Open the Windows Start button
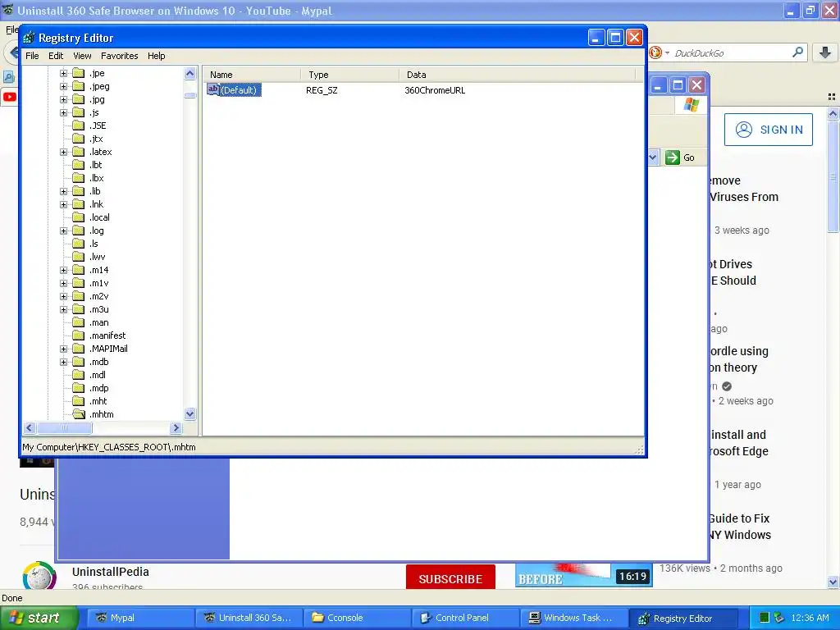The width and height of the screenshot is (840, 630). (39, 618)
